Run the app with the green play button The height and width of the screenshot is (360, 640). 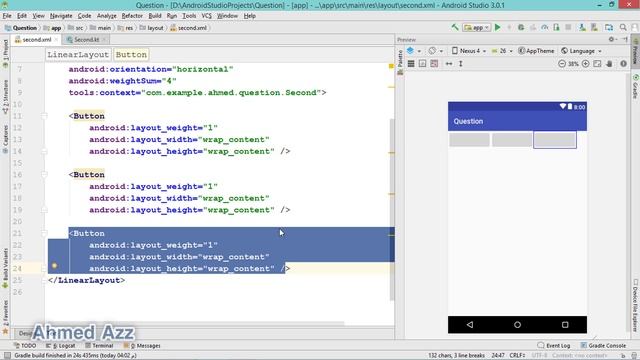(498, 27)
